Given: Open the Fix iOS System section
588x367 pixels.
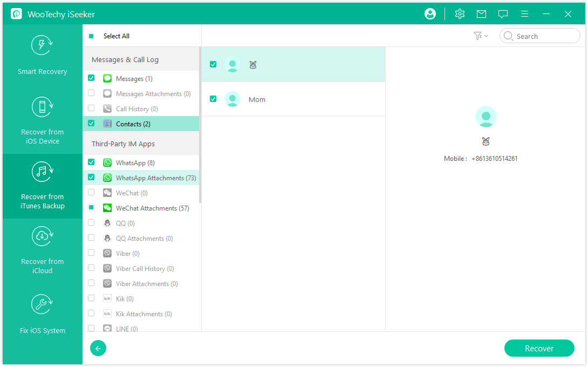Looking at the screenshot, I should point(42,315).
